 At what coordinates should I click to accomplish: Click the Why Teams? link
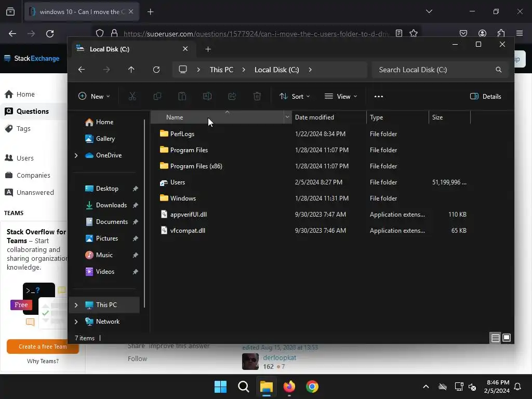coord(43,361)
